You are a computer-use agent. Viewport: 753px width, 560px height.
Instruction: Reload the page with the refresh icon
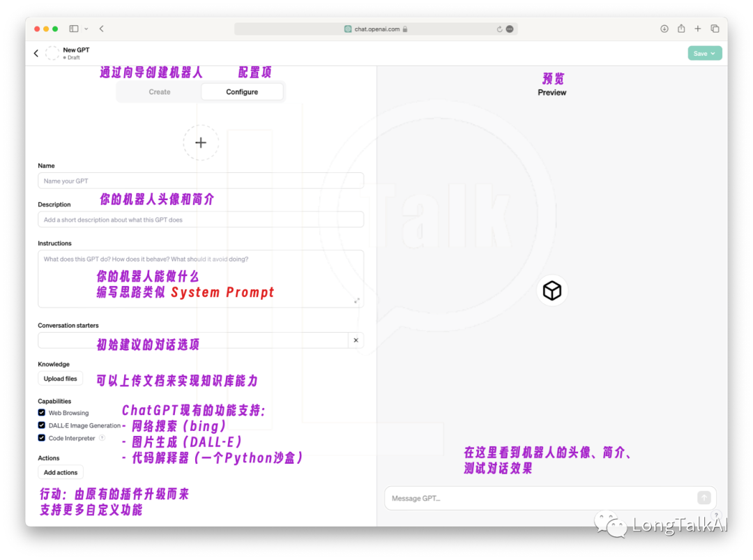499,29
